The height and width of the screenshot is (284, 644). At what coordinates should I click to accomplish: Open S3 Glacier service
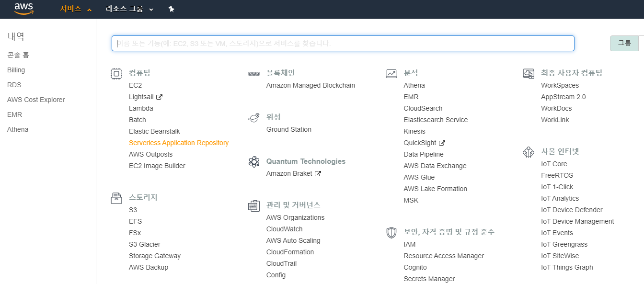pos(145,244)
